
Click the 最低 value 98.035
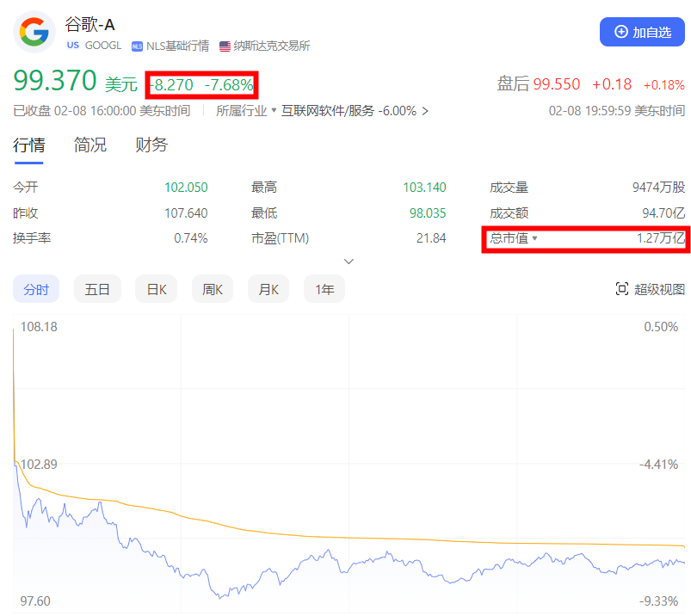(428, 213)
